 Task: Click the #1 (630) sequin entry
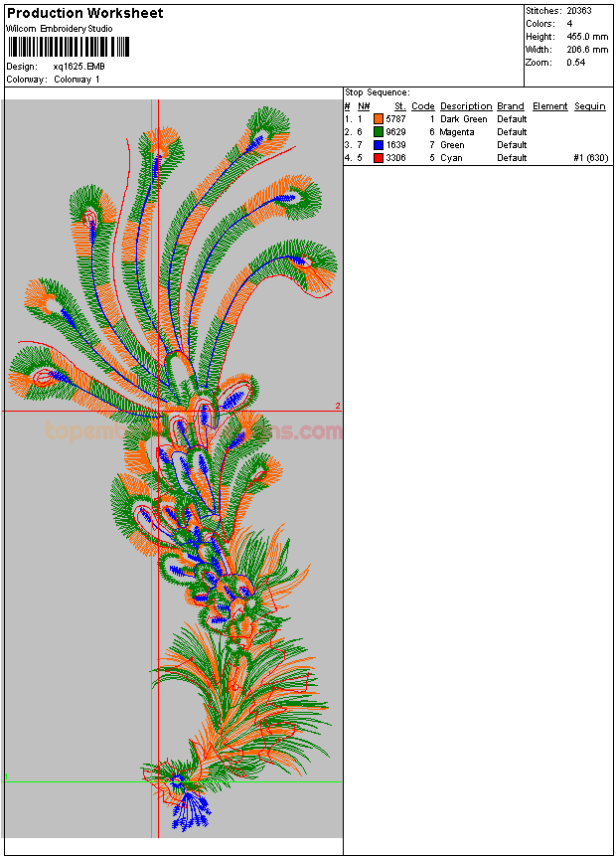click(x=590, y=158)
